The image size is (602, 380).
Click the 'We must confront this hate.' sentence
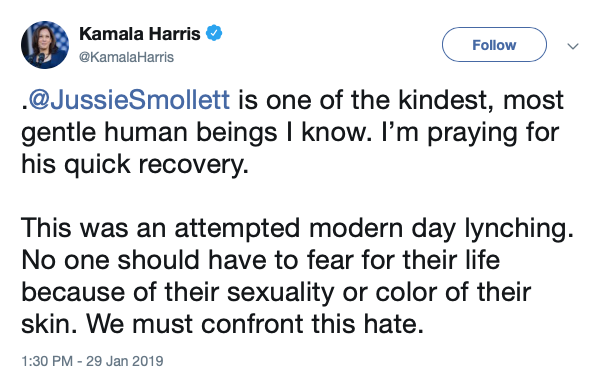(255, 324)
